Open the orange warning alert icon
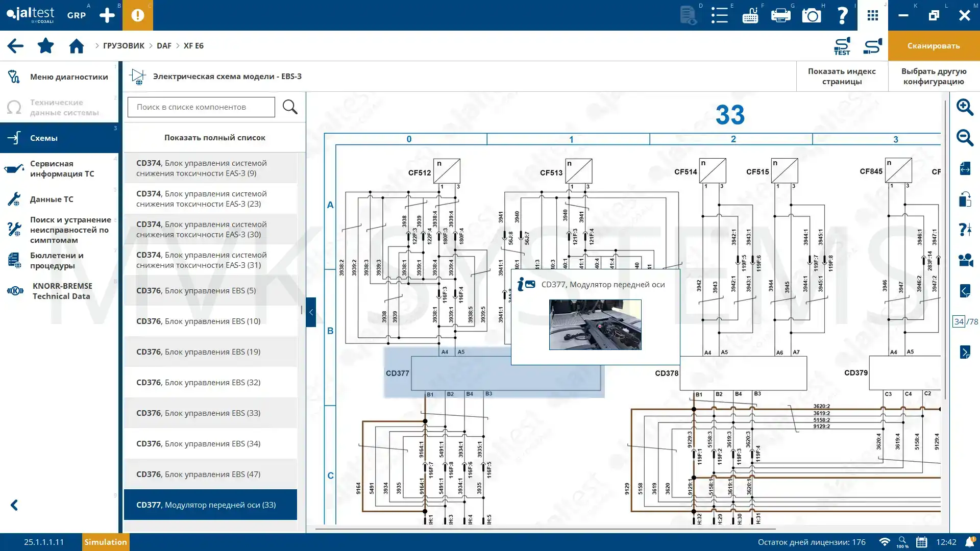The image size is (980, 551). (x=138, y=15)
